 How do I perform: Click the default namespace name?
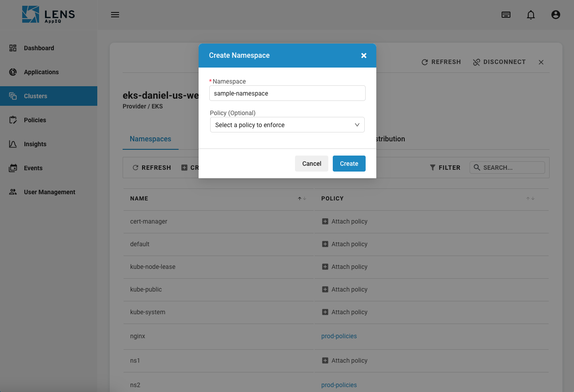pyautogui.click(x=140, y=244)
